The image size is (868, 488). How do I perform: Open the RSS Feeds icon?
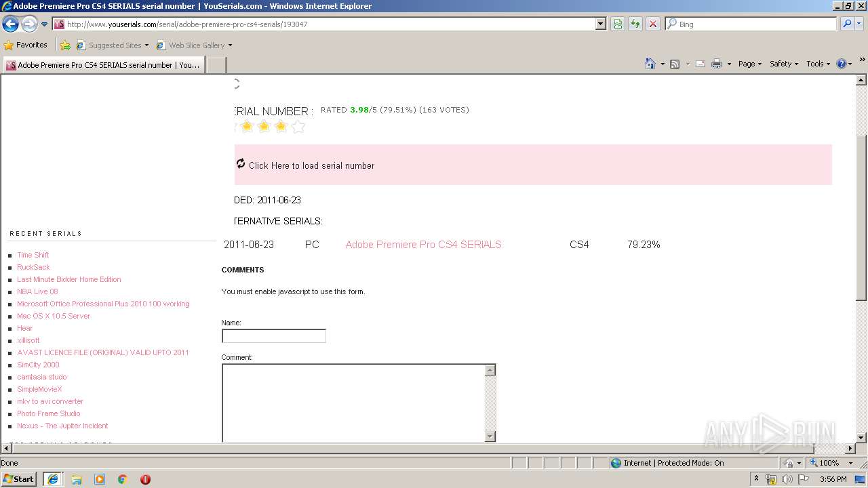675,64
